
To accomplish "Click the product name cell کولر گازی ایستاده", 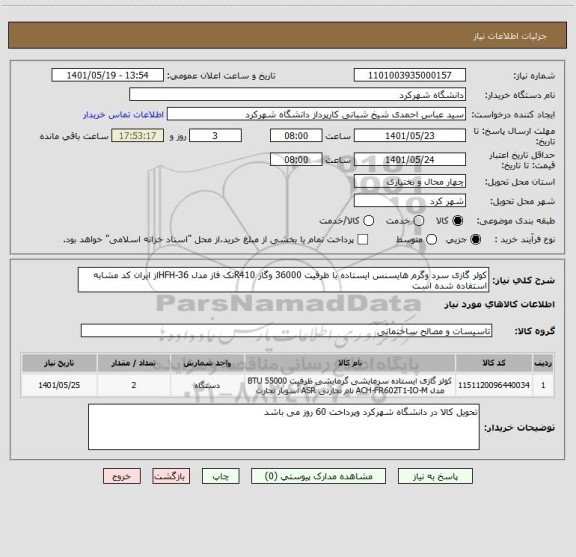I will (350, 385).
